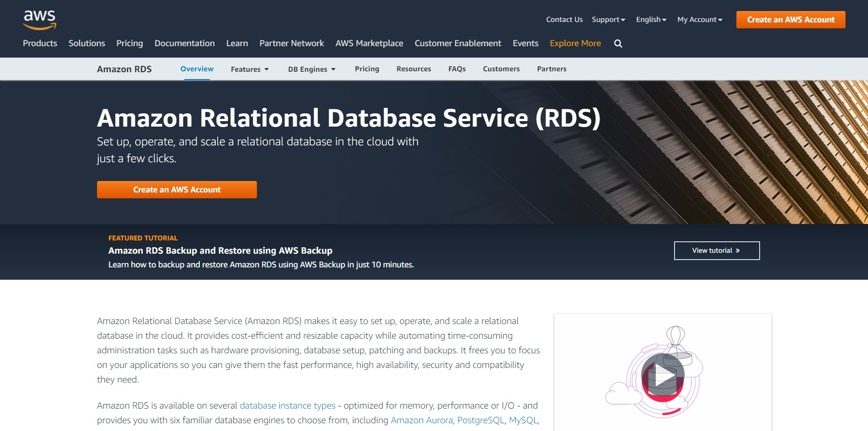This screenshot has height=431, width=868.
Task: Switch to the Resources tab
Action: coord(414,69)
